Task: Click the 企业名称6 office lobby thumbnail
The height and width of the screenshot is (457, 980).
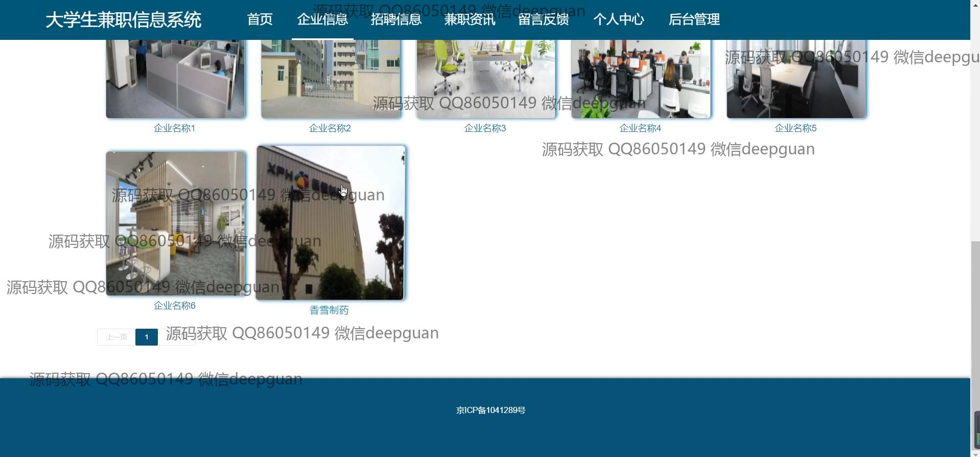Action: tap(175, 223)
